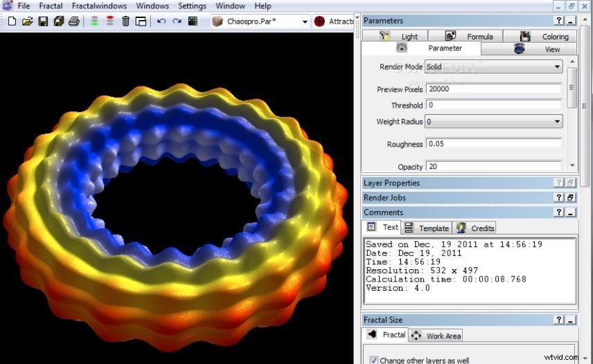The height and width of the screenshot is (364, 593).
Task: Open the Windows menu
Action: tap(152, 6)
